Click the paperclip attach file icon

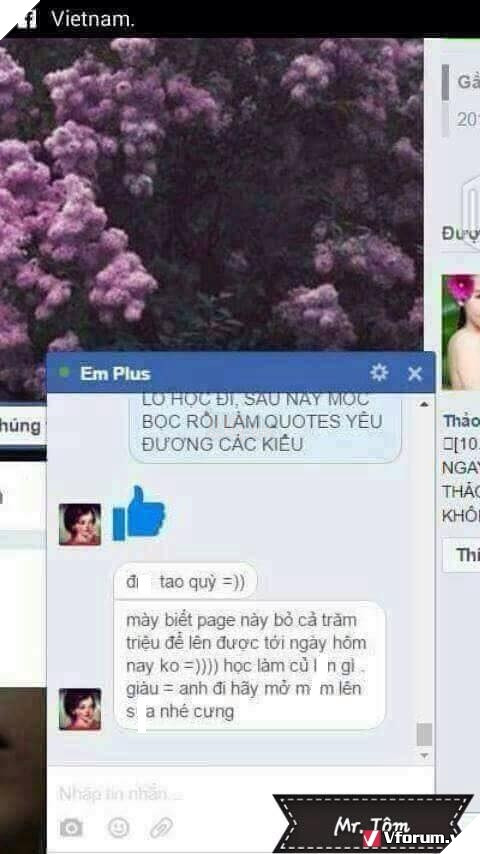click(161, 828)
